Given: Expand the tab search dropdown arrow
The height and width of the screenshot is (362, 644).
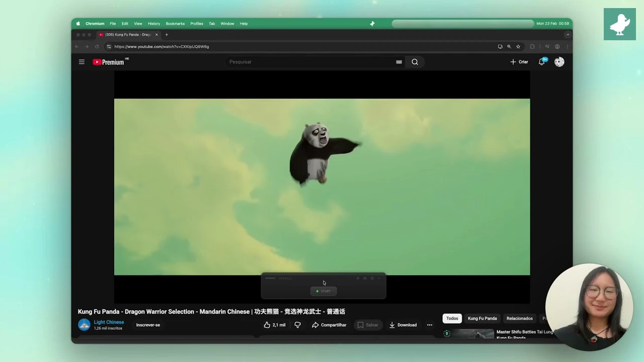Looking at the screenshot, I should pos(568,35).
